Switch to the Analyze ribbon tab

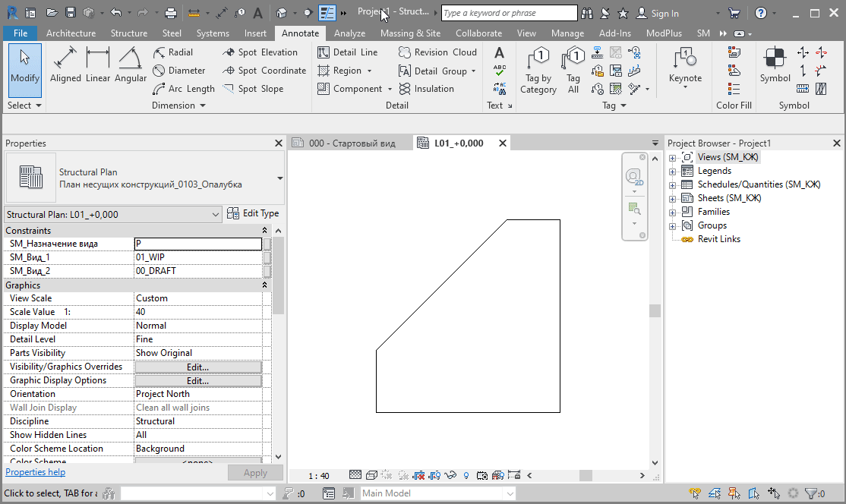(349, 33)
